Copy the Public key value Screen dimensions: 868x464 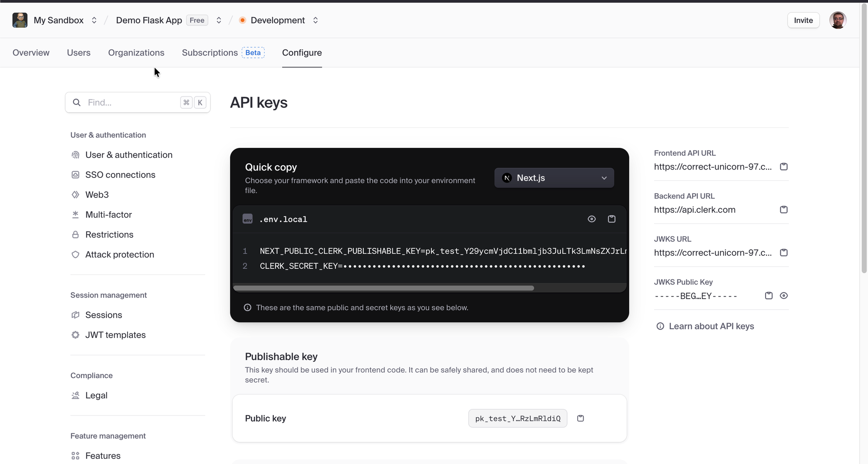point(580,418)
